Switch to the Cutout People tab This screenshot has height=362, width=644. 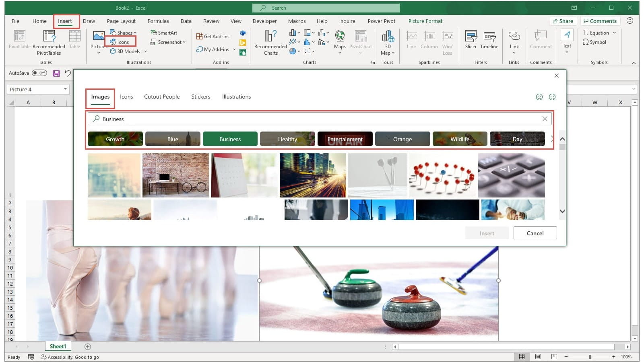162,97
